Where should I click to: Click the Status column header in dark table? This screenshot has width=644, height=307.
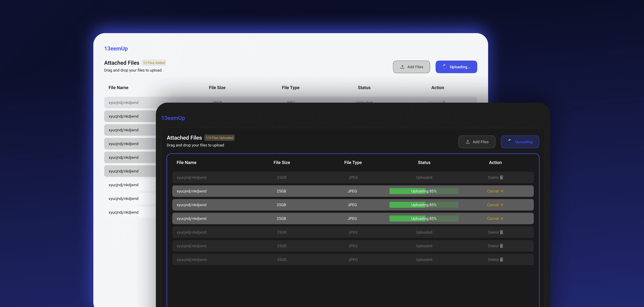coord(424,163)
